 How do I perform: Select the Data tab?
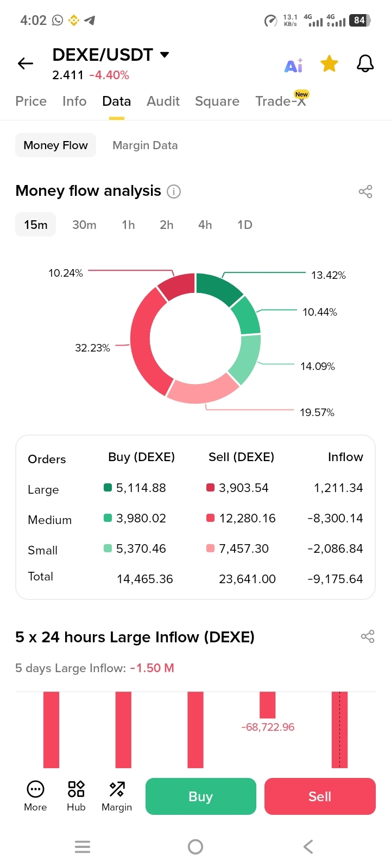pos(117,101)
